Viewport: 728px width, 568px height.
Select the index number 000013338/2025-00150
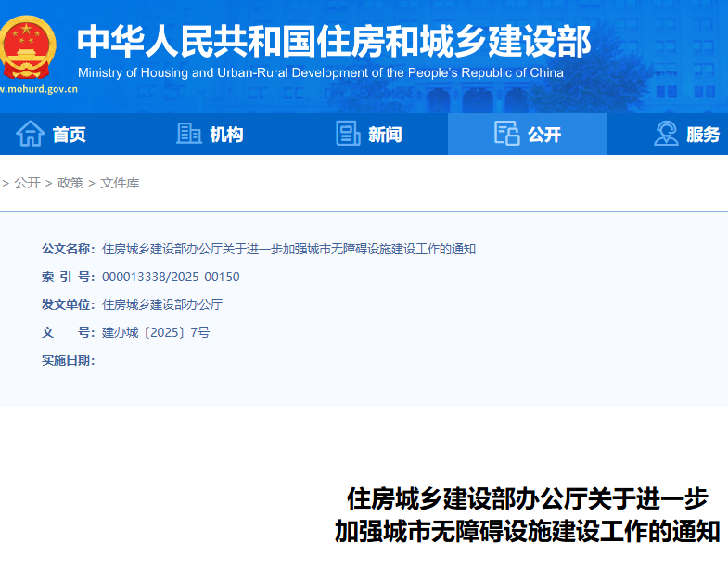pos(171,277)
